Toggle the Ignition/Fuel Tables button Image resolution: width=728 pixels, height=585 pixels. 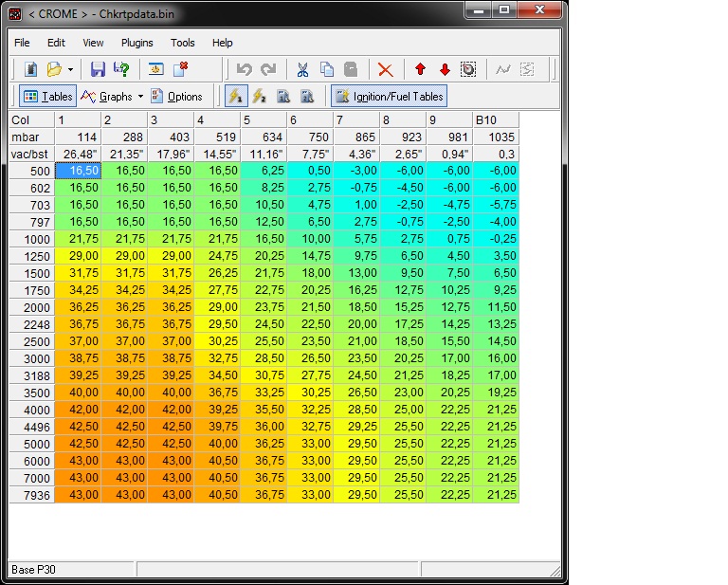coord(389,96)
